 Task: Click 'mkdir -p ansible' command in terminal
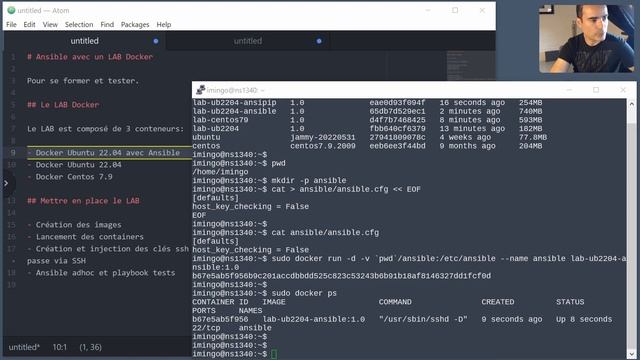point(309,180)
